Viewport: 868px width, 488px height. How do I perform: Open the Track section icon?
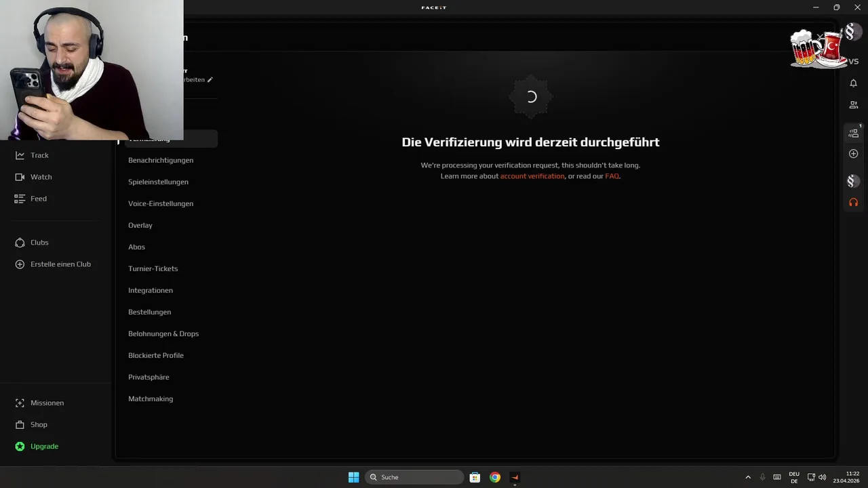(x=20, y=155)
